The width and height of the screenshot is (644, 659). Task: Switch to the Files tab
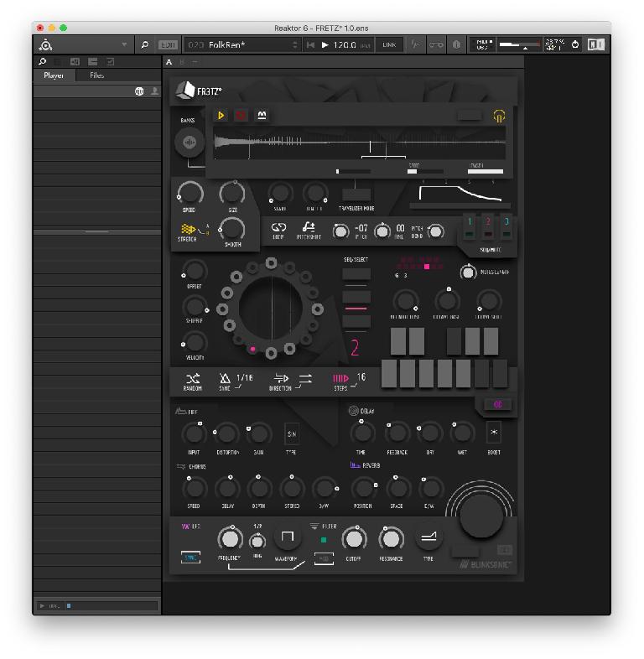(x=96, y=75)
